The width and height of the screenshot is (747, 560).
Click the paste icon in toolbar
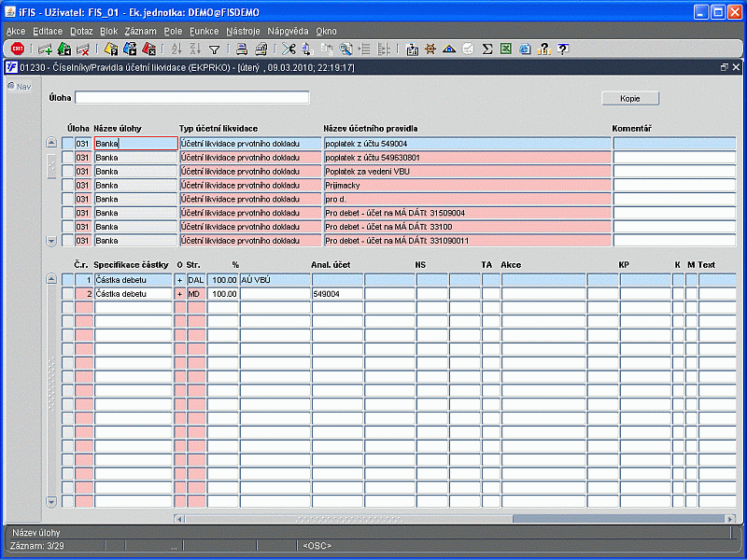coord(327,49)
